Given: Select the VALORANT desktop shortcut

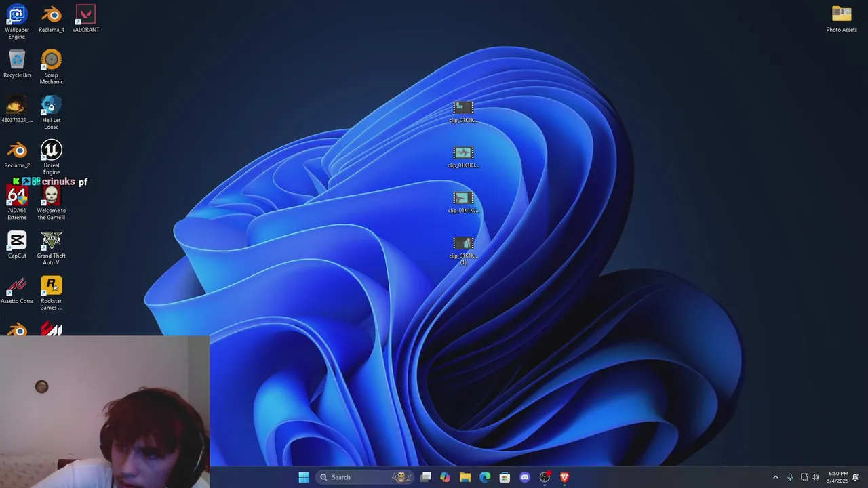Looking at the screenshot, I should click(85, 18).
